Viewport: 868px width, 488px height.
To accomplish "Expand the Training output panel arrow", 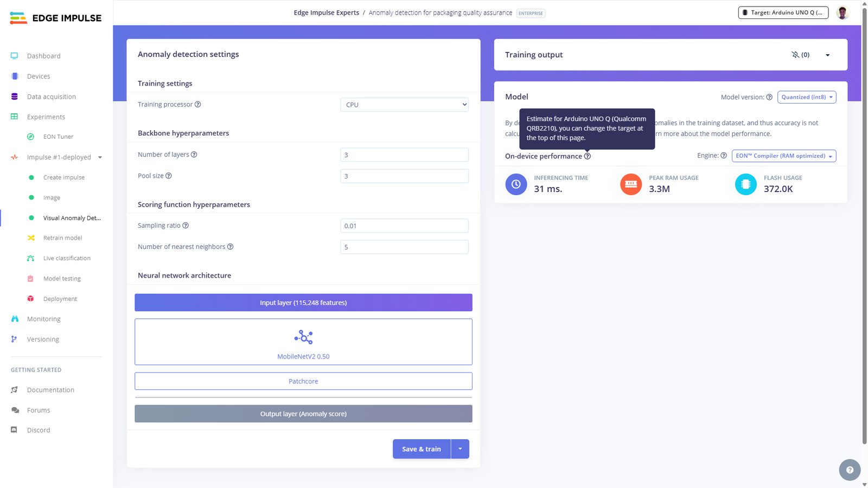I will click(x=827, y=55).
